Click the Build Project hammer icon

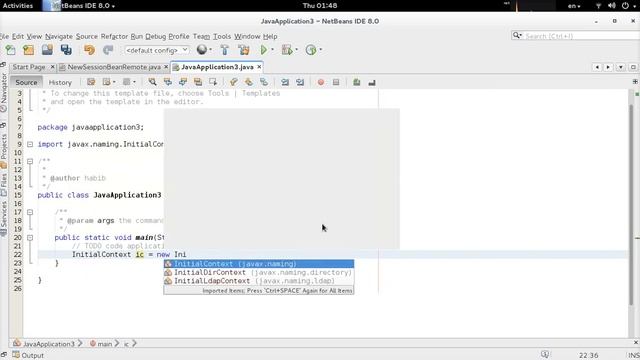click(x=224, y=50)
